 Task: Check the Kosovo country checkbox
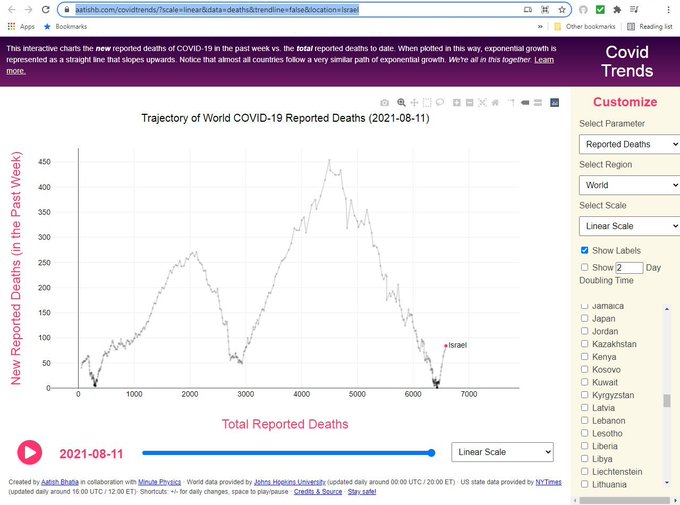(584, 370)
